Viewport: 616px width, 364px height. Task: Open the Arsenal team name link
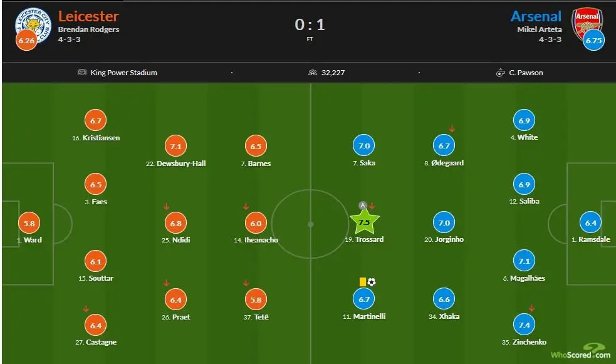pyautogui.click(x=536, y=16)
